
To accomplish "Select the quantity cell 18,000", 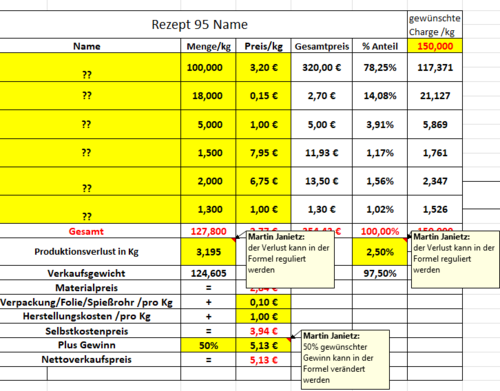I will [208, 96].
